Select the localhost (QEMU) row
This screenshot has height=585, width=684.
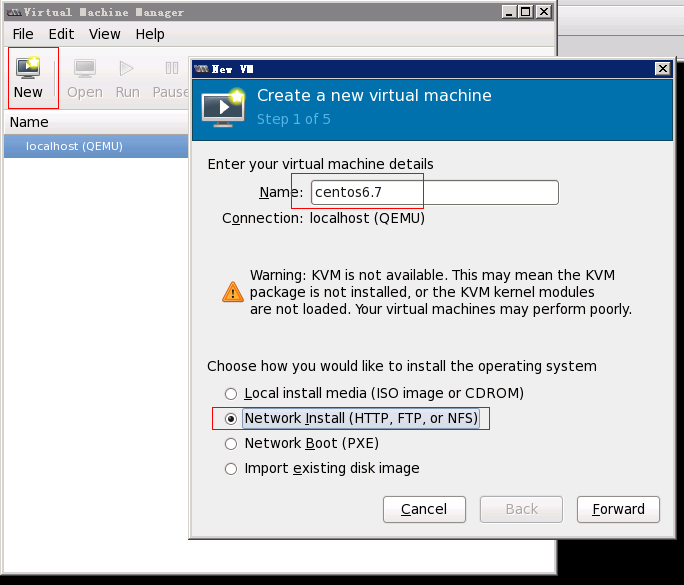coord(96,146)
